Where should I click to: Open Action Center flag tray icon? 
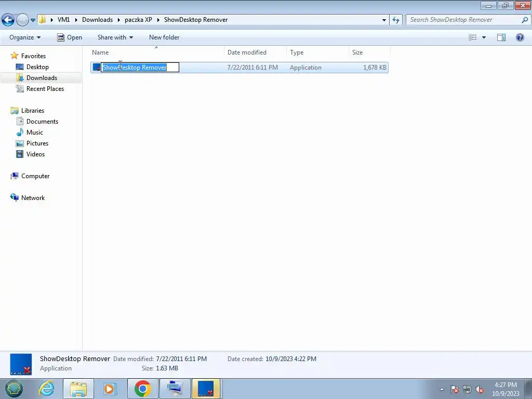(x=455, y=389)
